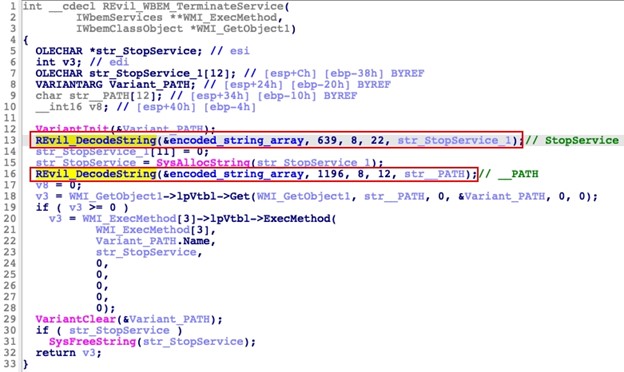Click the value 639 on line 13
Screen dimensions: 624x372
click(x=327, y=140)
